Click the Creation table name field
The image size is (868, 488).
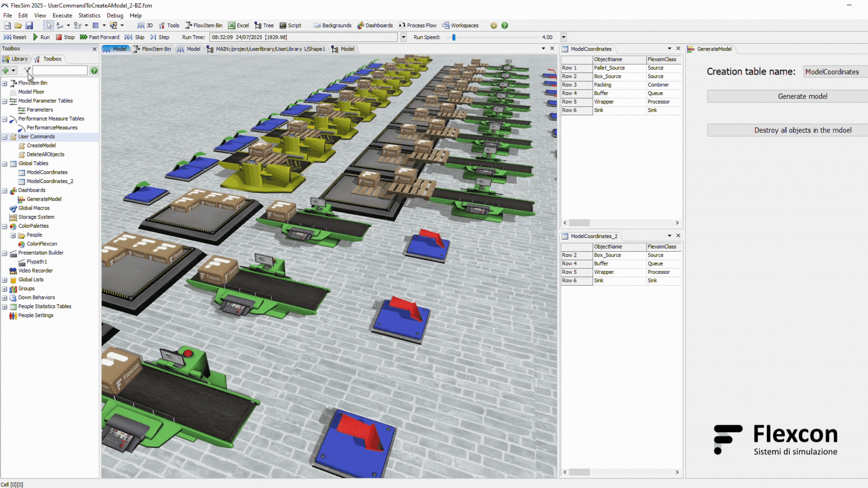pos(835,72)
